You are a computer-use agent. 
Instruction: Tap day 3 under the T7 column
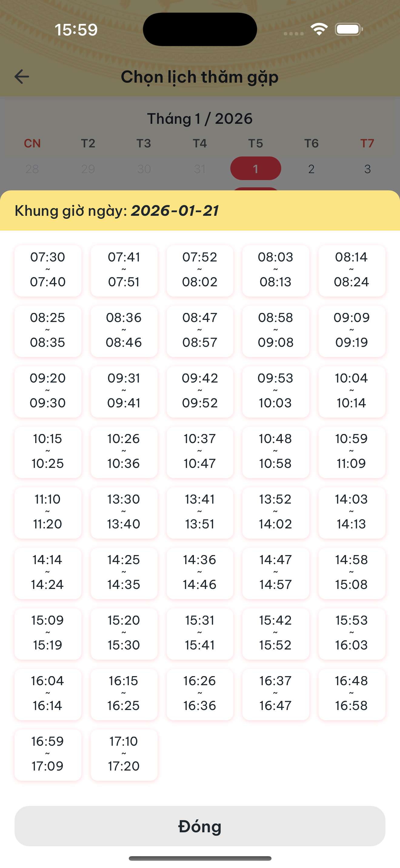(367, 169)
